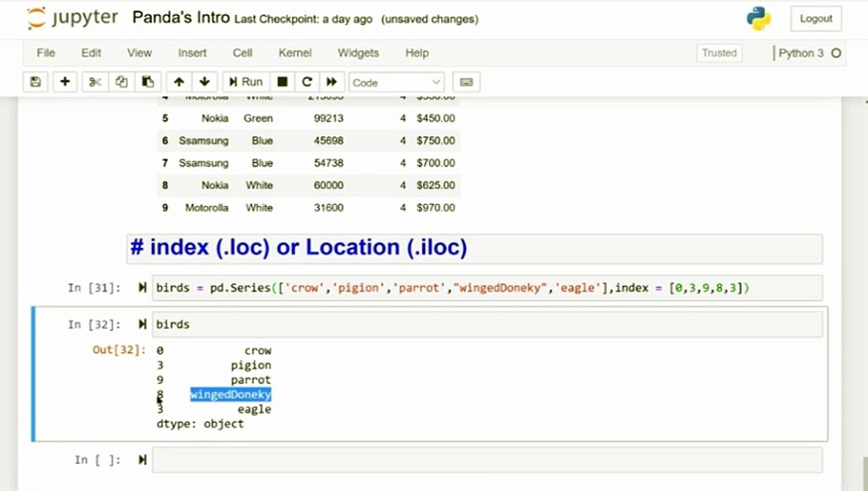
Task: Click the highlighted wingedDoneky output value
Action: (231, 394)
